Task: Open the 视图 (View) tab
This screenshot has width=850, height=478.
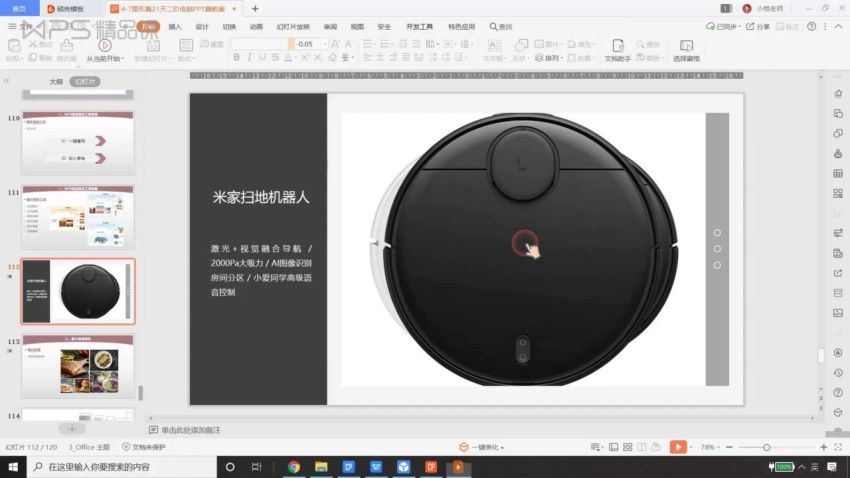Action: [x=357, y=27]
